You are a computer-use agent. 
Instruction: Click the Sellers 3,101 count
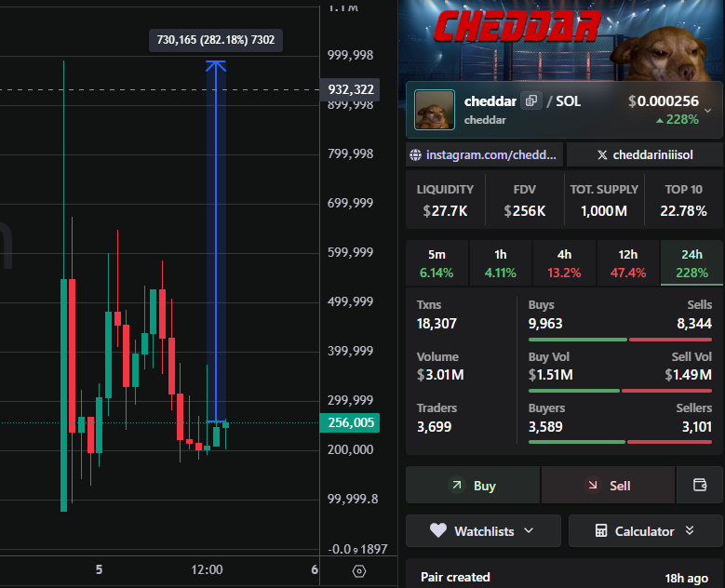tap(697, 427)
